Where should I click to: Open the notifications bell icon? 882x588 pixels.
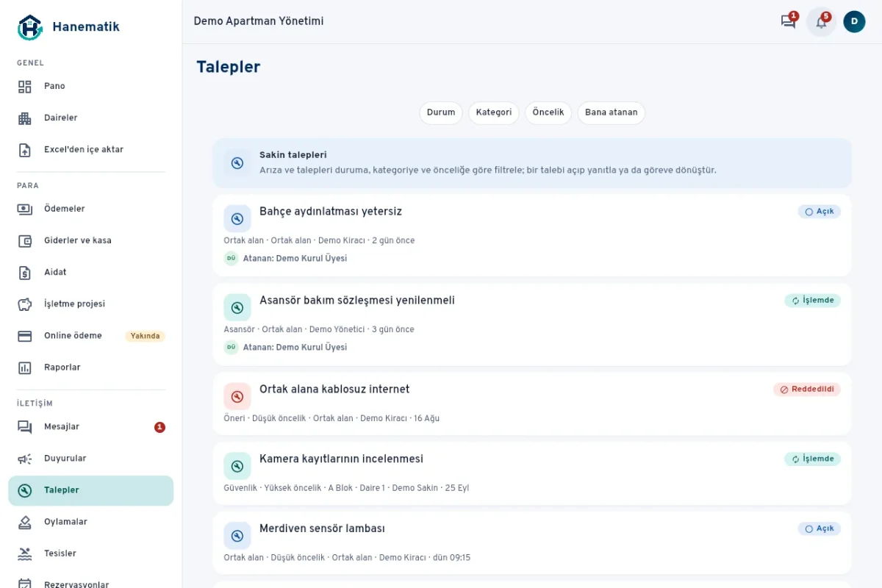[x=822, y=22]
